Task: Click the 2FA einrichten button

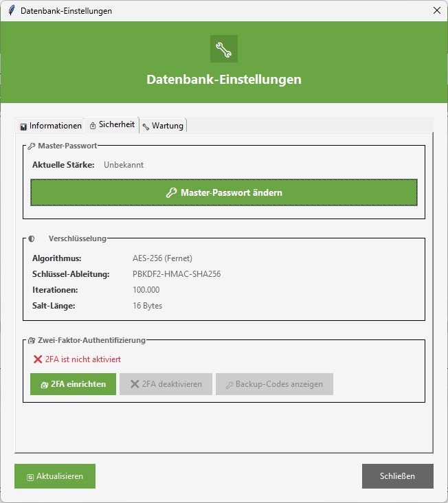Action: point(73,384)
